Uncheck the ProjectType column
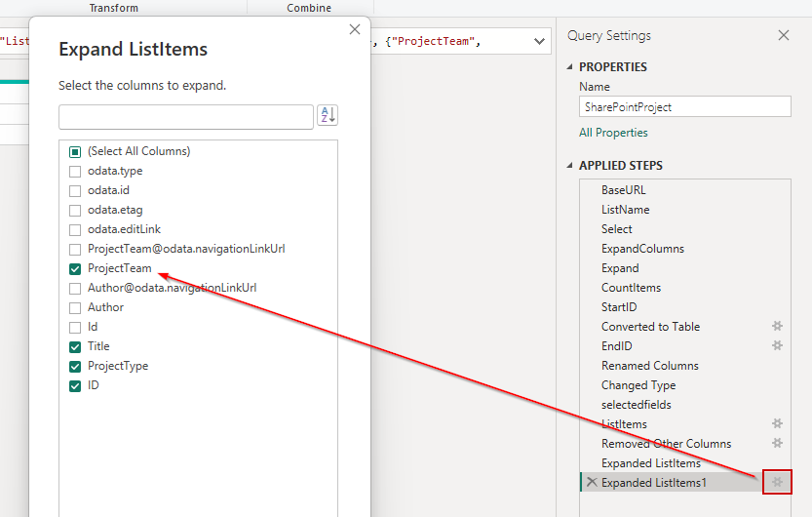This screenshot has height=517, width=812. click(x=75, y=366)
